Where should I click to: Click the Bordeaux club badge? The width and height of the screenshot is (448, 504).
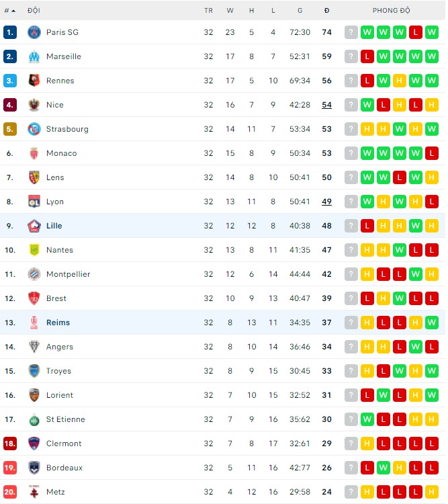(x=34, y=468)
